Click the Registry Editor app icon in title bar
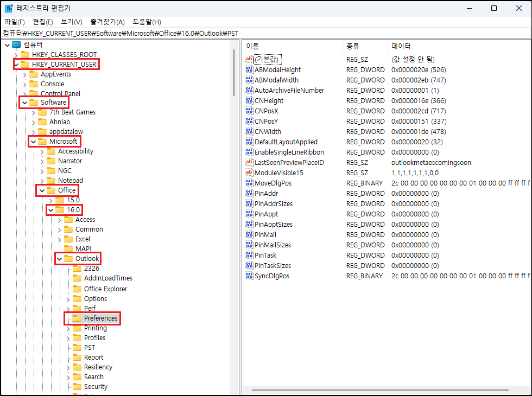The image size is (532, 396). click(x=9, y=8)
